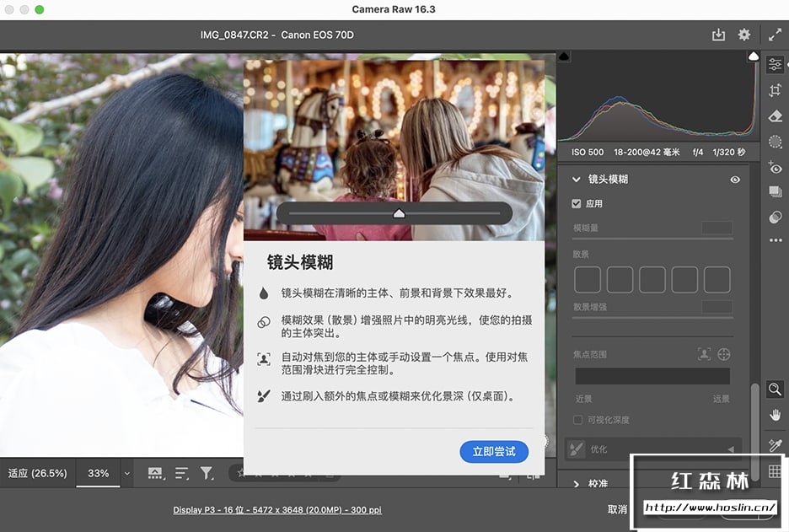Select the Zoom magnifier tool

tap(775, 389)
